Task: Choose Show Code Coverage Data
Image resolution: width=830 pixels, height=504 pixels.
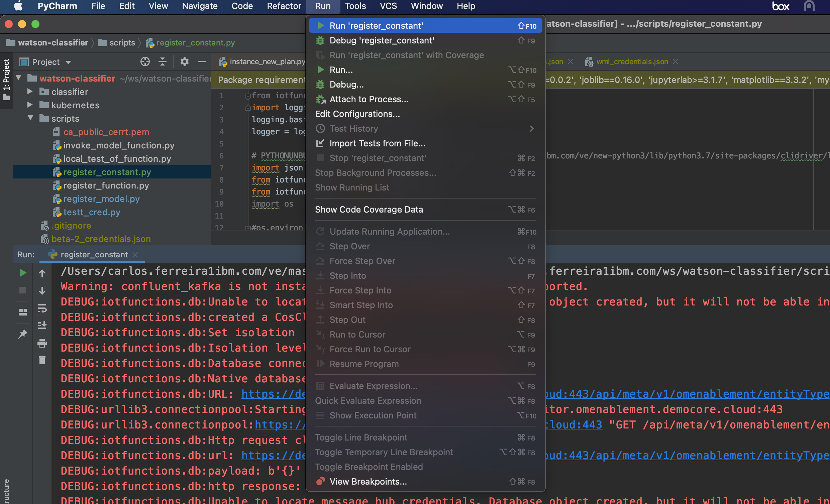Action: click(x=425, y=210)
